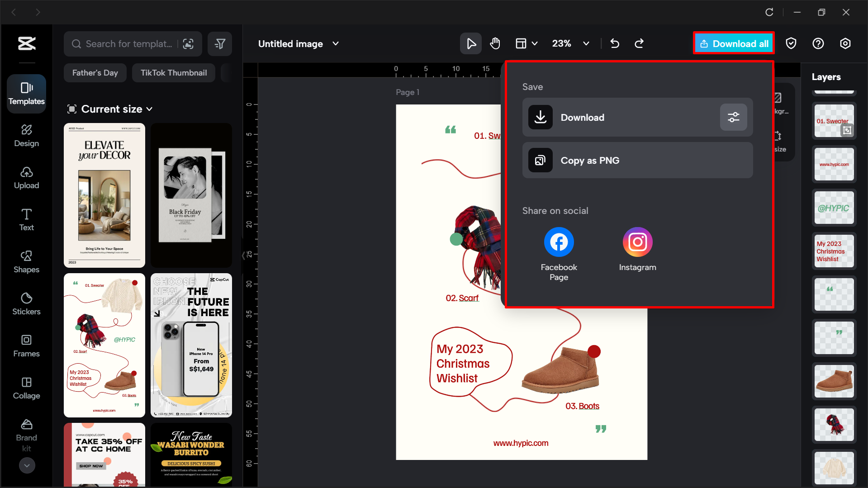Image resolution: width=868 pixels, height=488 pixels.
Task: Open download settings sliders icon
Action: (733, 118)
